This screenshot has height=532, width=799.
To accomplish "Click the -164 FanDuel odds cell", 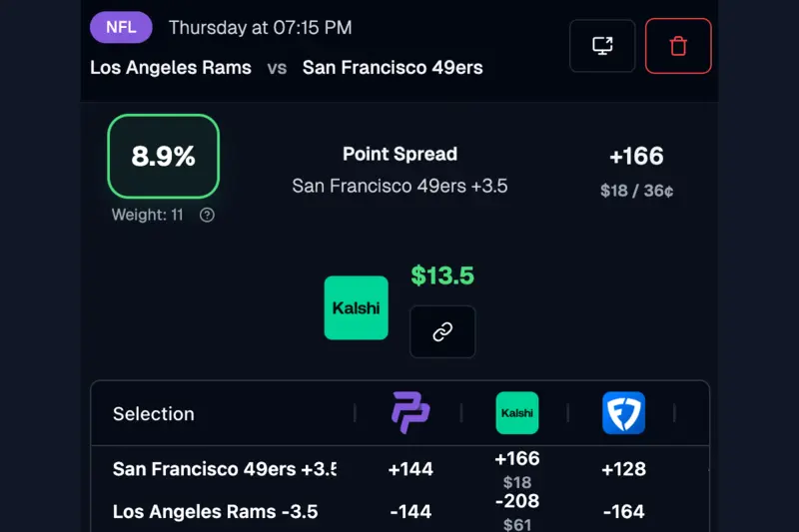I will [x=624, y=512].
